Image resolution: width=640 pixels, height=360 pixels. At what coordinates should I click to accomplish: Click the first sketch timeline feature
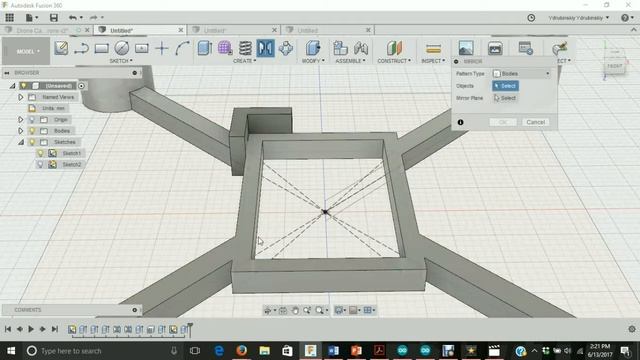coord(72,329)
